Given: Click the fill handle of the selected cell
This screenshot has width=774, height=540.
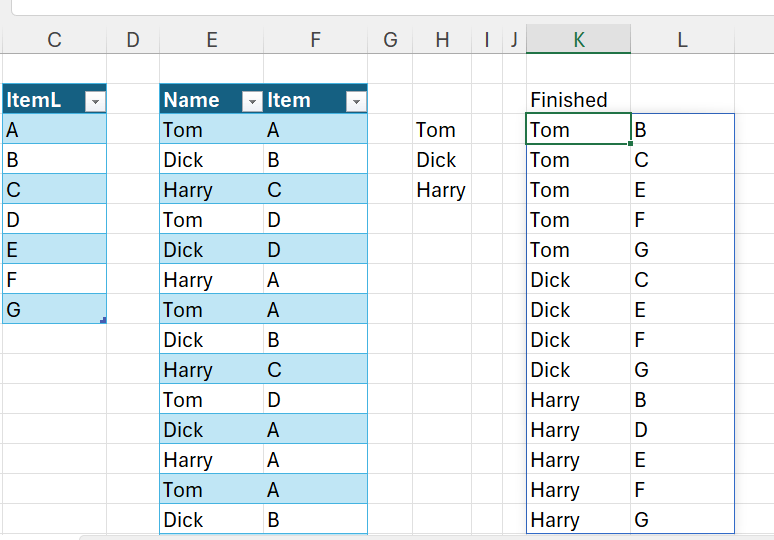Looking at the screenshot, I should [x=630, y=144].
